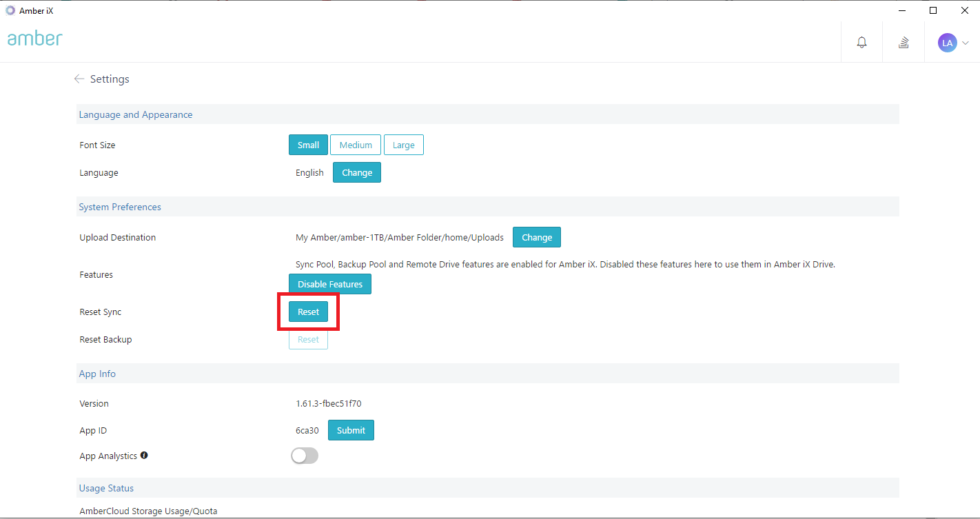Set font size to Large
Screen dimensions: 980x519
[x=404, y=145]
